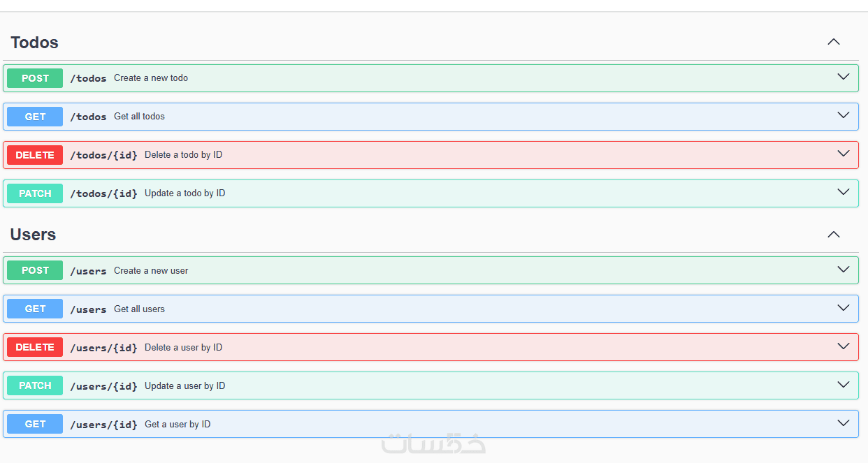Expand GET /todos Get all todos arrow
868x463 pixels.
point(844,115)
